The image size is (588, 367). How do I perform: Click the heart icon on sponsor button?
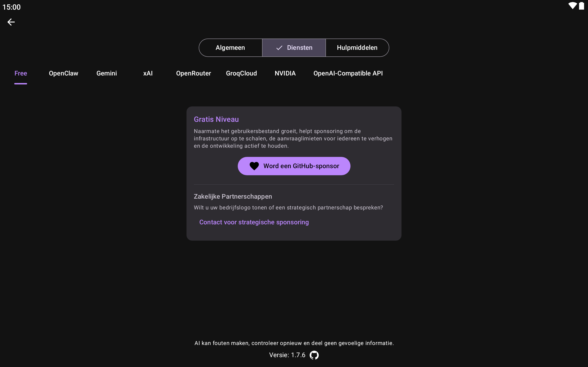coord(254,166)
